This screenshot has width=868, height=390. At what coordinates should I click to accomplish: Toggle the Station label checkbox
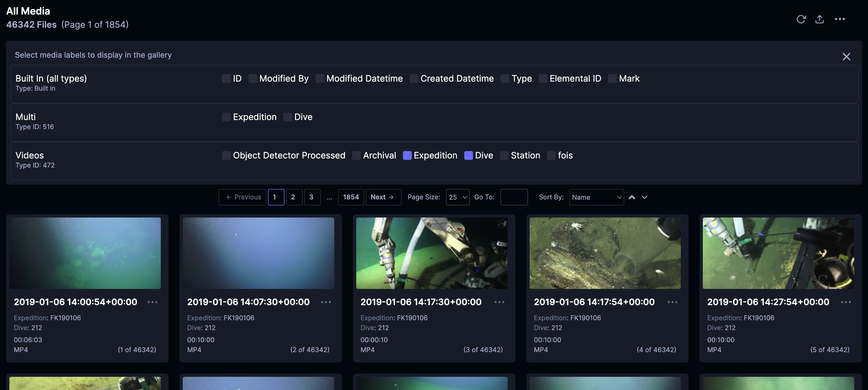[504, 155]
